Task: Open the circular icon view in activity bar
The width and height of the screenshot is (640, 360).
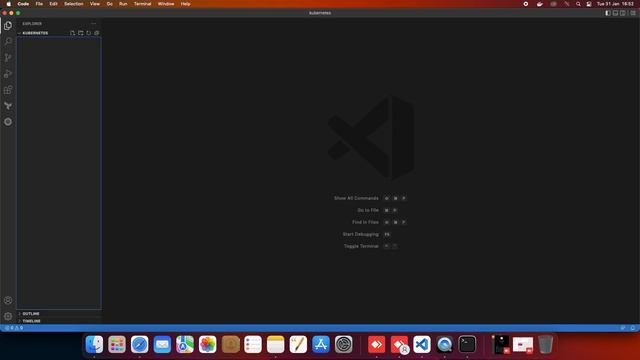Action: [8, 122]
